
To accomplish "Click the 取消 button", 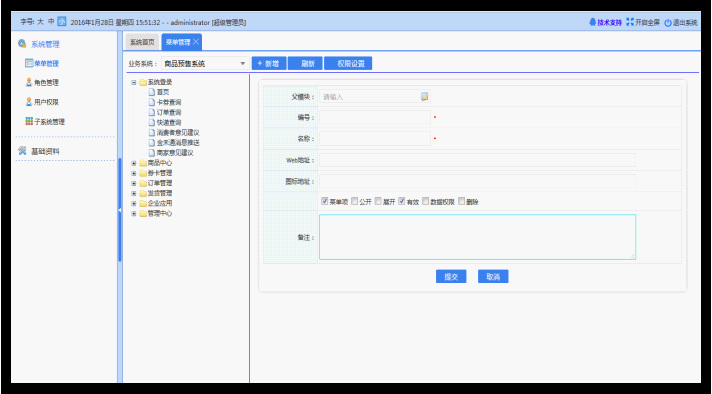I will [x=493, y=276].
